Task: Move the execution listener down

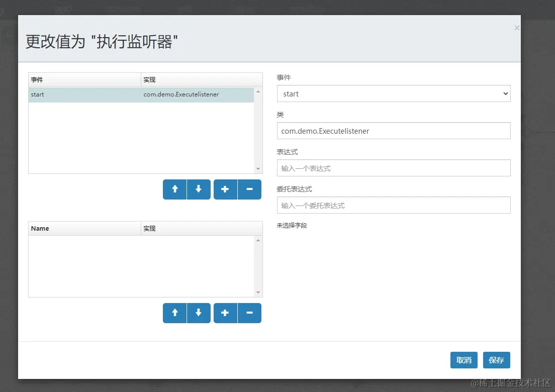Action: click(199, 189)
